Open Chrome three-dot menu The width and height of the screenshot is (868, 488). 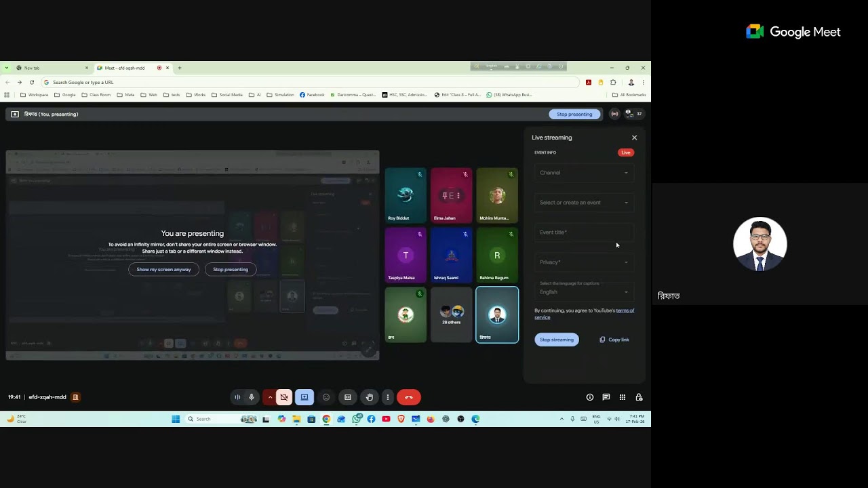(x=643, y=83)
